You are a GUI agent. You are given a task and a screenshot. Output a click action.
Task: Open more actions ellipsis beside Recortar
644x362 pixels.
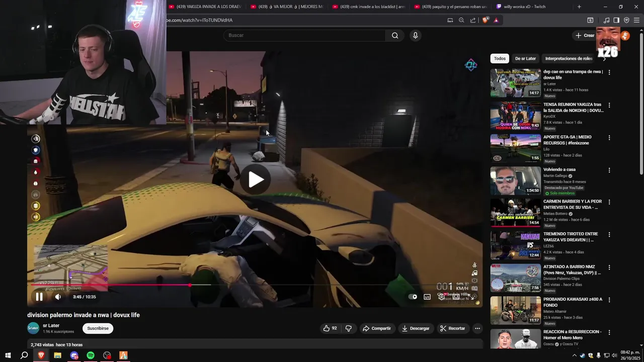(477, 328)
